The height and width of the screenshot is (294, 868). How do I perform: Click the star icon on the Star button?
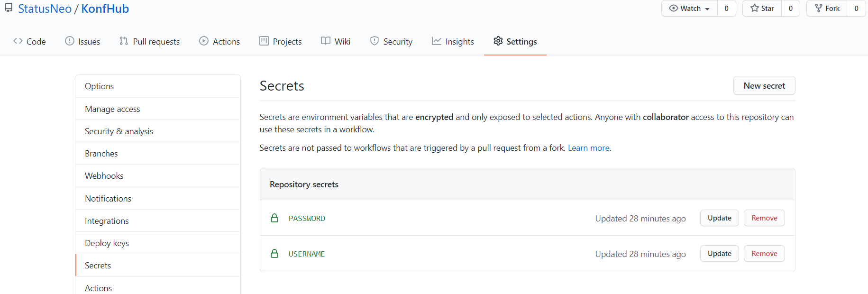pos(754,8)
